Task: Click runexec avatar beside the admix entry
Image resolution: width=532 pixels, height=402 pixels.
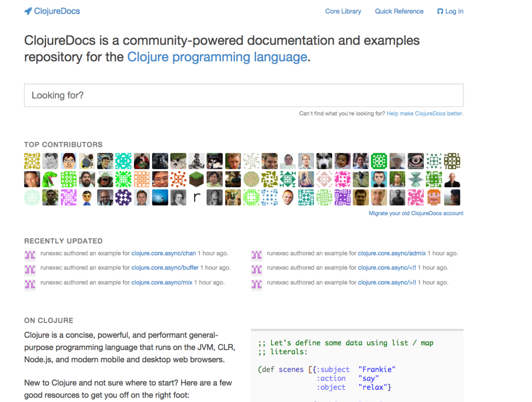Action: click(x=256, y=255)
